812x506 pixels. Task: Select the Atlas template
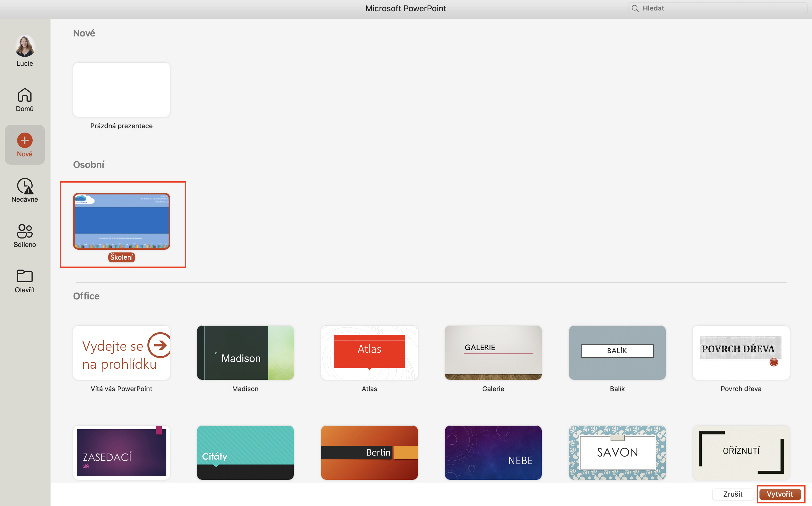(369, 353)
